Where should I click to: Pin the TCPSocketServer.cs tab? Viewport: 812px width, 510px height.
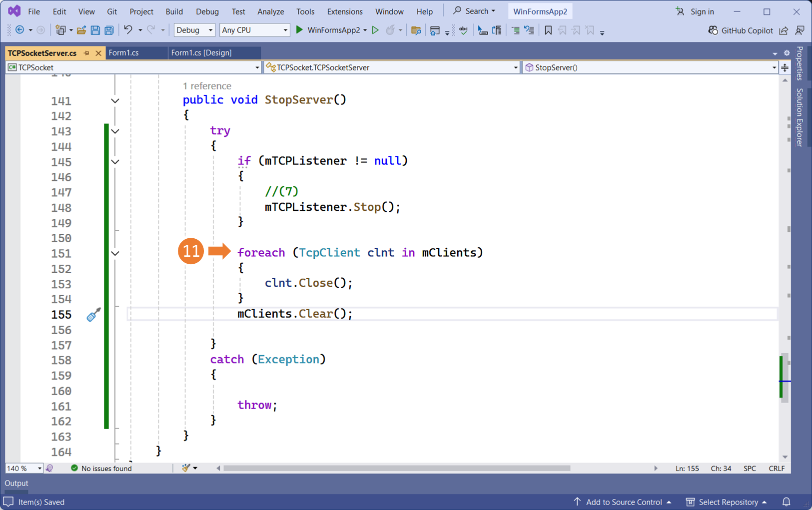[x=86, y=53]
